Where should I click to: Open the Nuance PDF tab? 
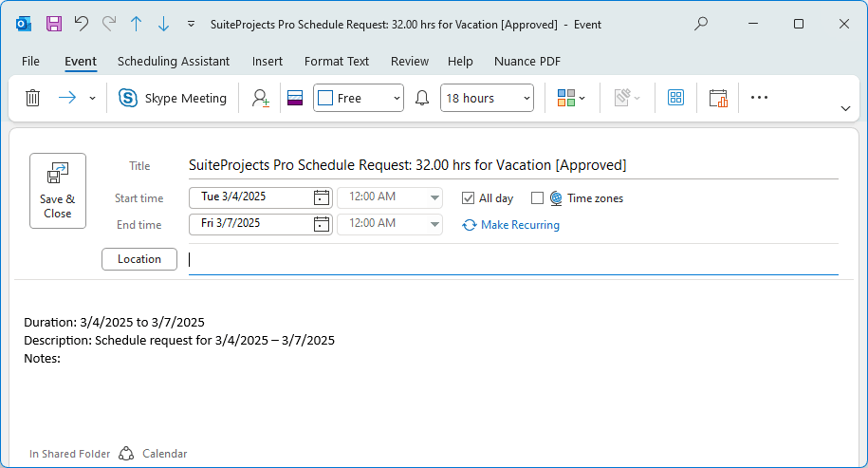pyautogui.click(x=527, y=62)
